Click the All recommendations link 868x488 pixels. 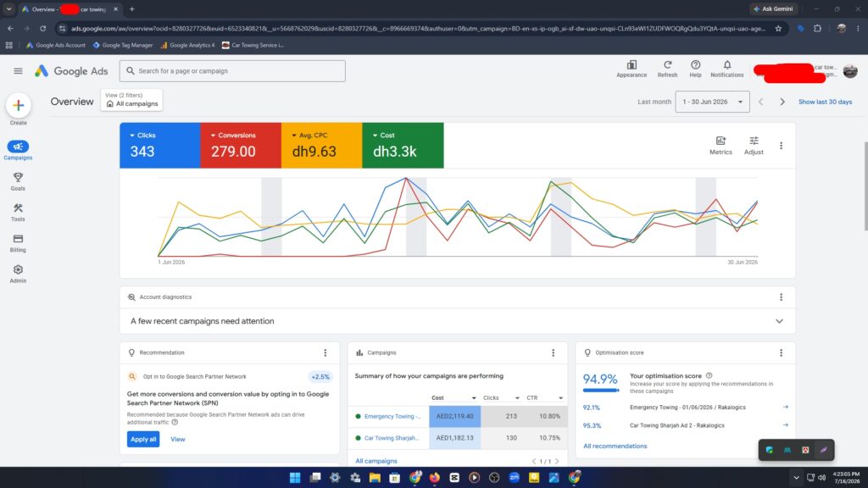615,446
